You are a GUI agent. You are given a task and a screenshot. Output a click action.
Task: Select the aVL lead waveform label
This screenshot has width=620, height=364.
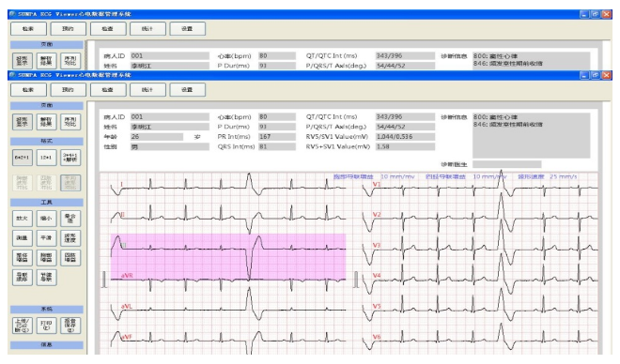[x=127, y=306]
